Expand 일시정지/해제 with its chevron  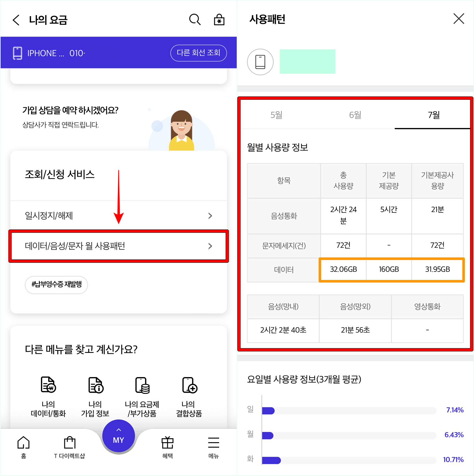point(210,216)
